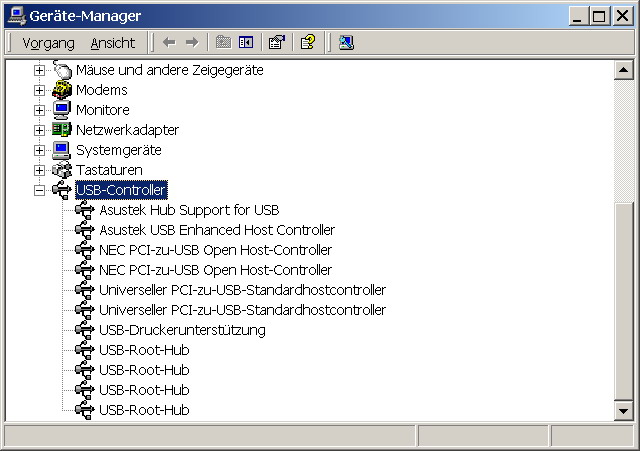This screenshot has width=640, height=451.
Task: Click the monitor icon beside Monitore
Action: coord(62,110)
